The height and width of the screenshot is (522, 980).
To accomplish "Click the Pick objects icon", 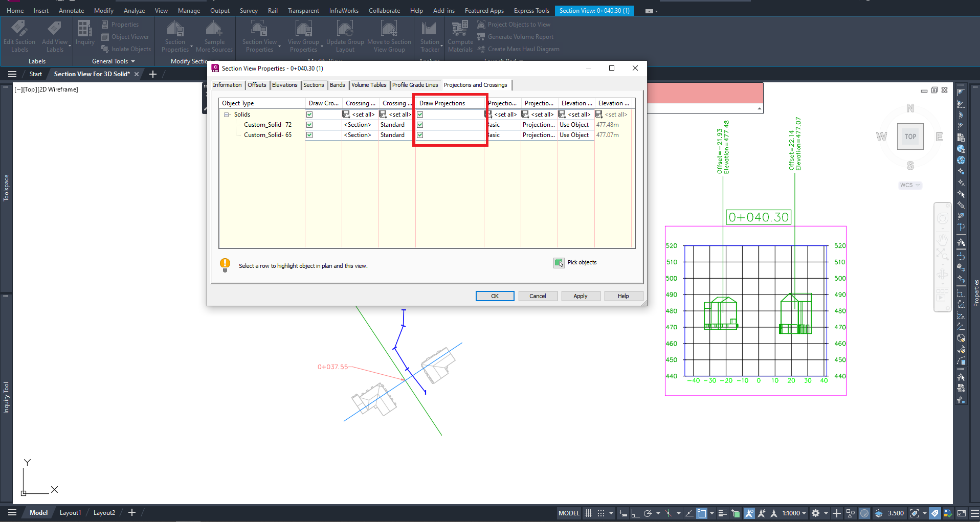I will pos(559,263).
